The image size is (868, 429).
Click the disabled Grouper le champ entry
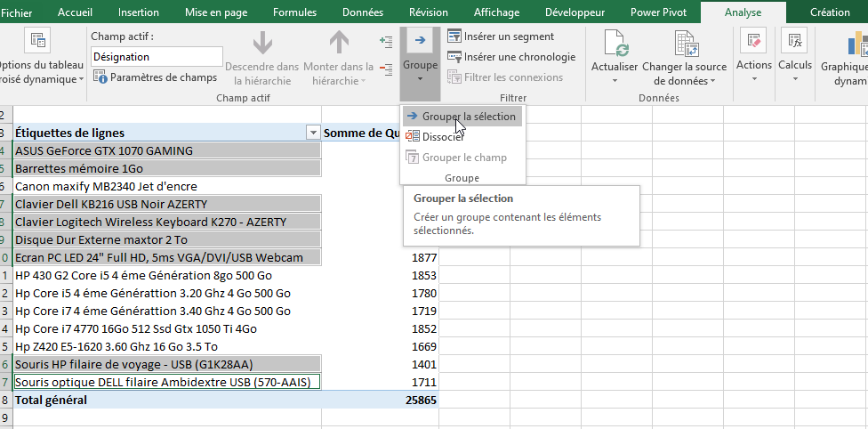coord(462,158)
